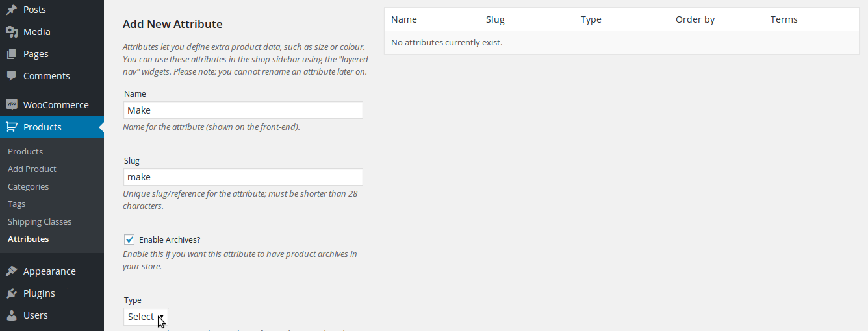This screenshot has width=868, height=331.
Task: Click the Comments bubble icon
Action: [x=12, y=76]
